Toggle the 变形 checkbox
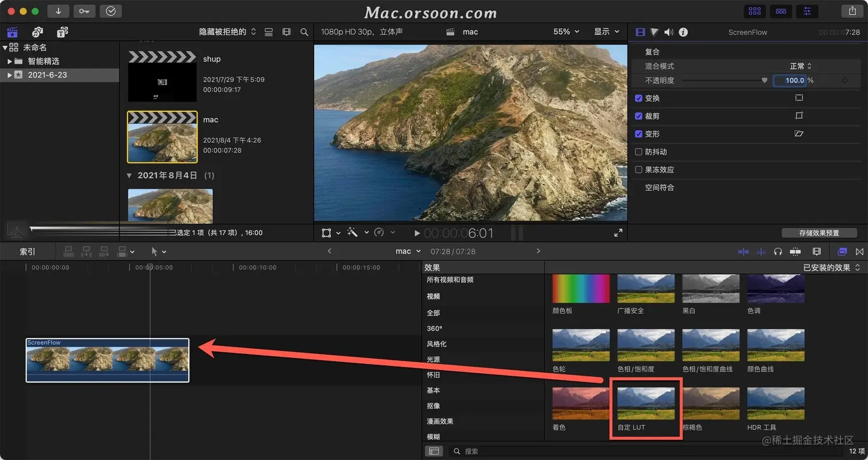 pos(638,134)
